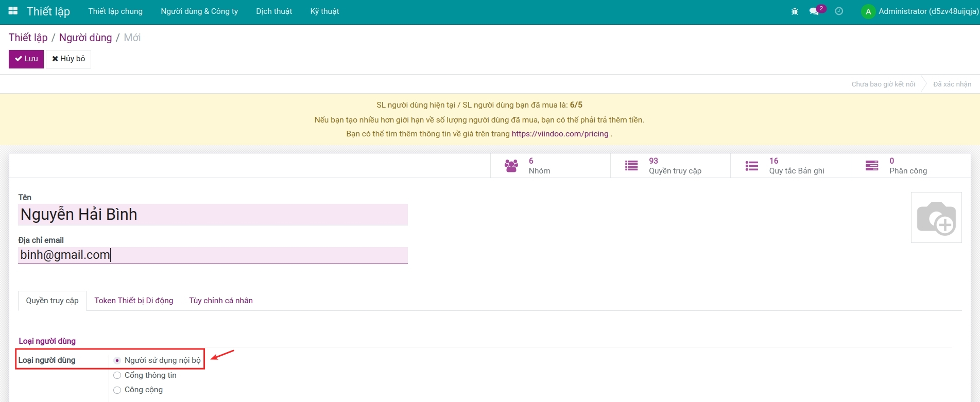Image resolution: width=980 pixels, height=402 pixels.
Task: Click the debug bug icon
Action: [x=795, y=11]
